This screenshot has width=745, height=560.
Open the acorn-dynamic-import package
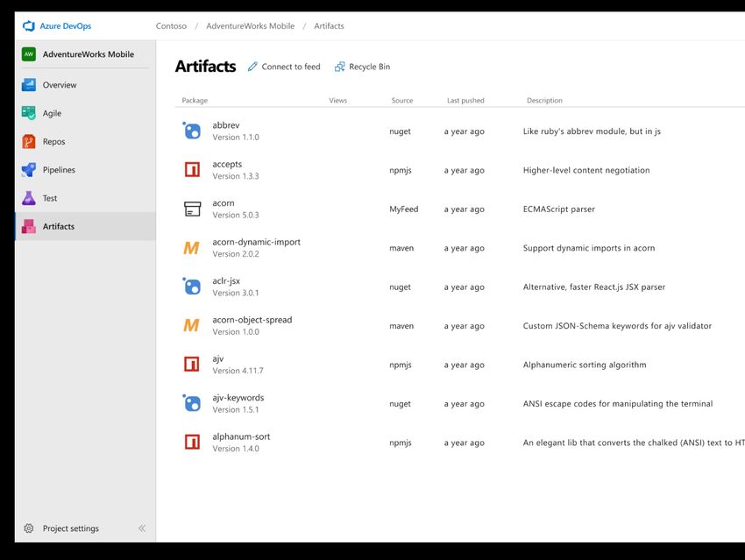(x=256, y=242)
